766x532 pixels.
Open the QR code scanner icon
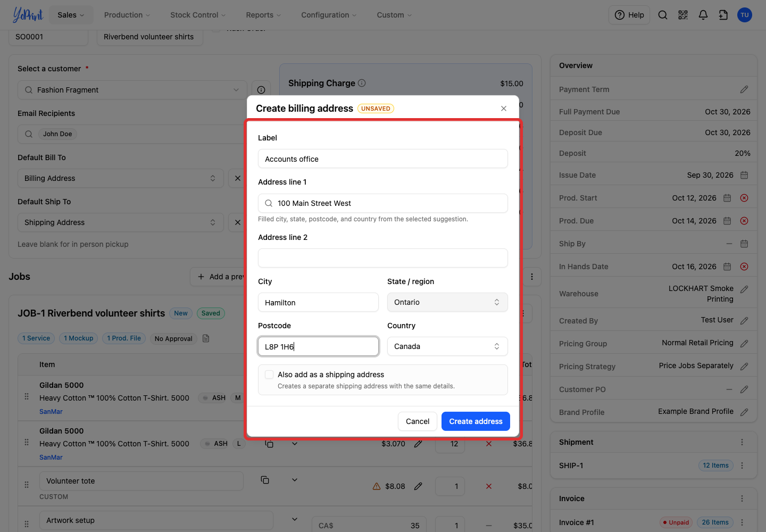683,15
